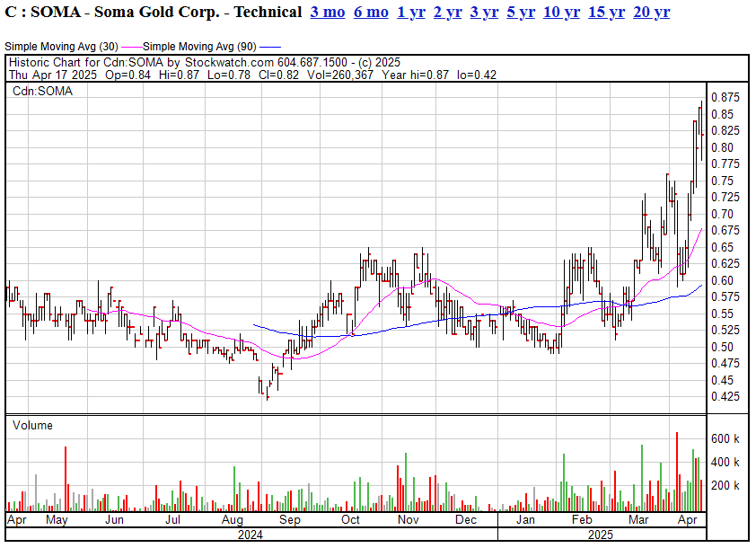756x548 pixels.
Task: Click the "Simple Moving Avg (90)" legend label
Action: (x=199, y=47)
